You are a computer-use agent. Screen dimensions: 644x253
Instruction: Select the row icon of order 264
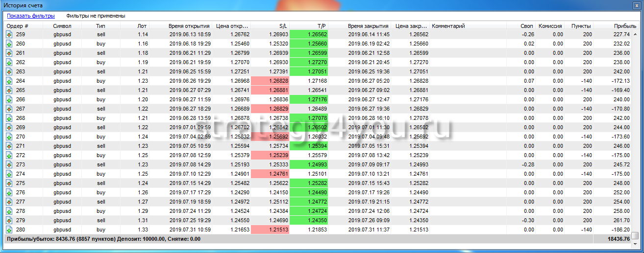pos(9,81)
